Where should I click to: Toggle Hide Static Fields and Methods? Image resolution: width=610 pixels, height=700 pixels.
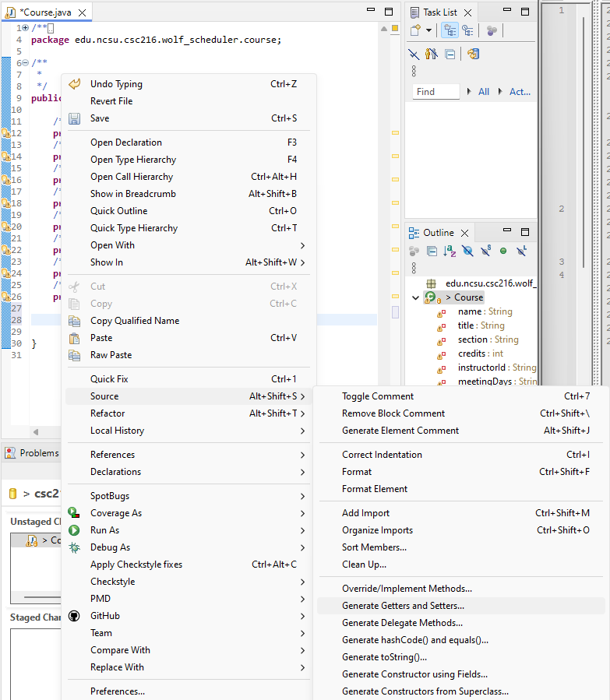[x=485, y=251]
